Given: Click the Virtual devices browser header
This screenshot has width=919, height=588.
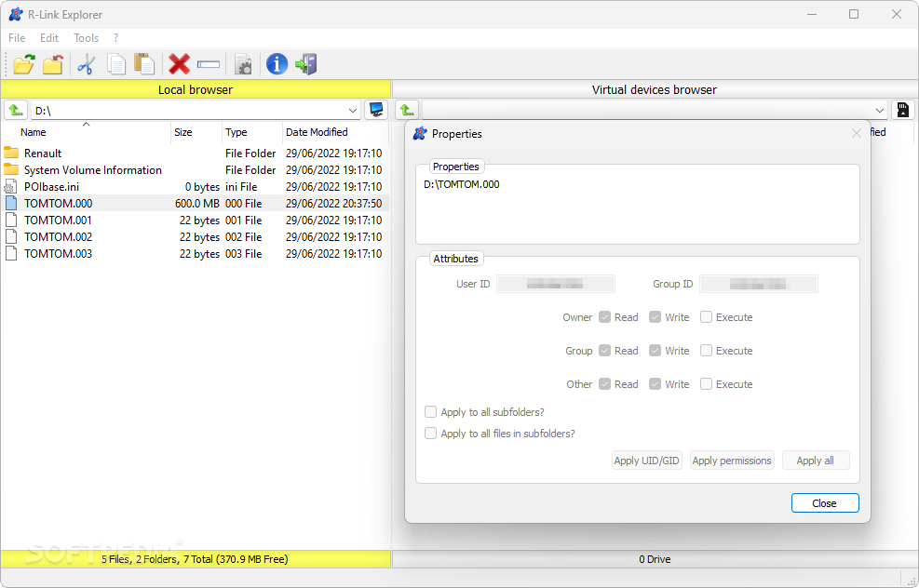Looking at the screenshot, I should coord(655,89).
